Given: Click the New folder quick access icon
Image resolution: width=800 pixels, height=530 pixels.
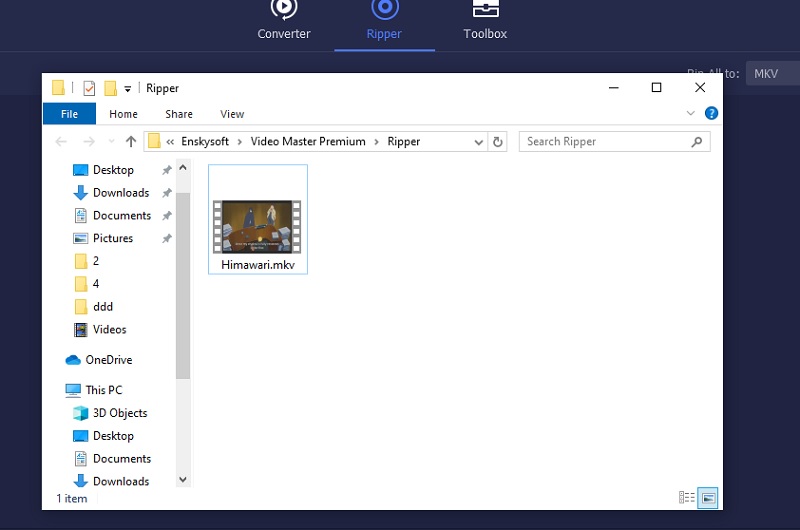Looking at the screenshot, I should pos(110,88).
